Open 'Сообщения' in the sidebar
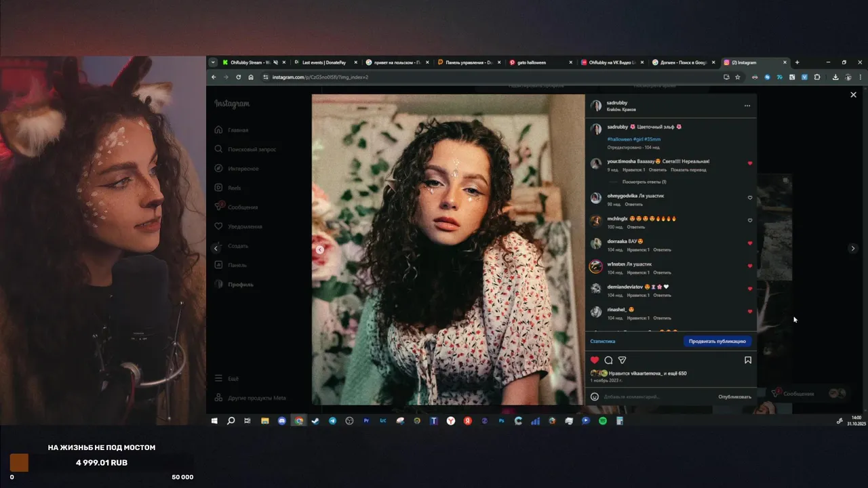The height and width of the screenshot is (488, 868). (235, 207)
